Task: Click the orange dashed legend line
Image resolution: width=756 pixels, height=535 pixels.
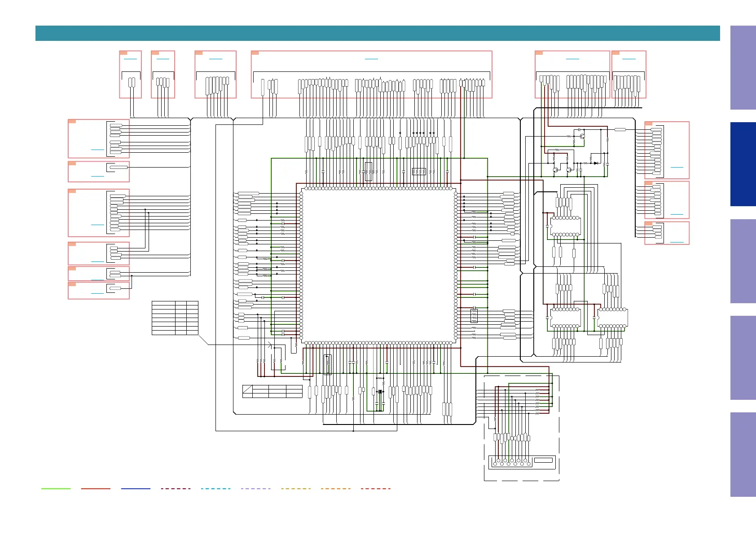Action: (x=335, y=489)
